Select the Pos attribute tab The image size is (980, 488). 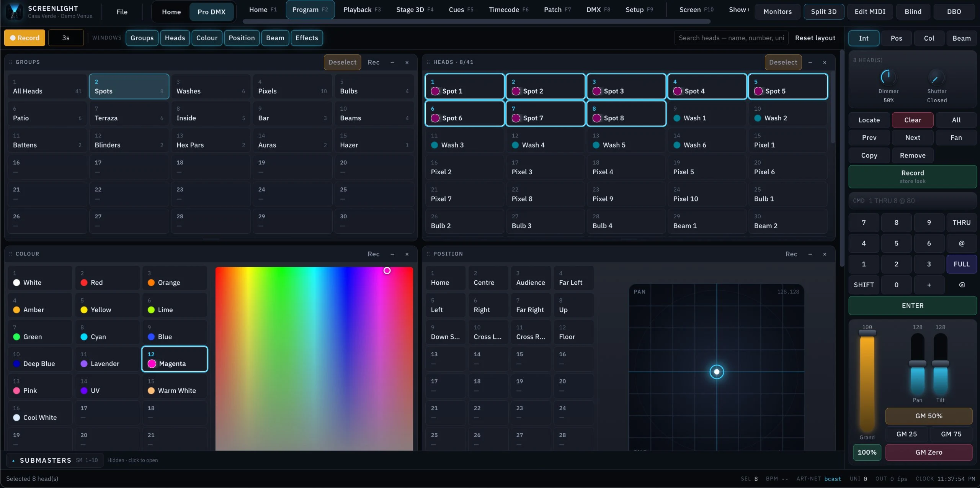pyautogui.click(x=896, y=38)
